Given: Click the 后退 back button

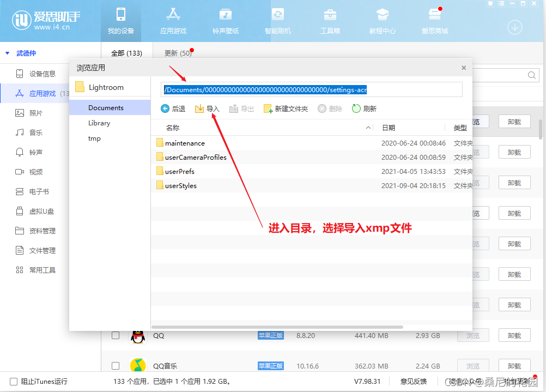Looking at the screenshot, I should 173,108.
